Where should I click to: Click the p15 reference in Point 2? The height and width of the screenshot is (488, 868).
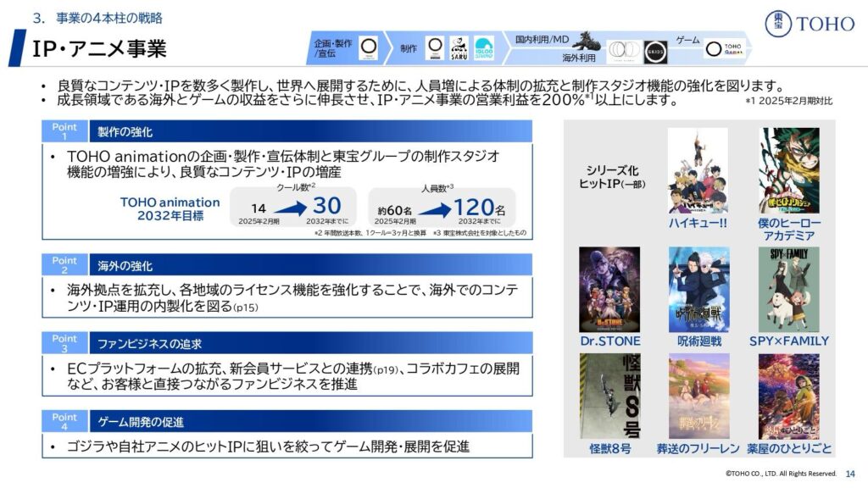(246, 308)
